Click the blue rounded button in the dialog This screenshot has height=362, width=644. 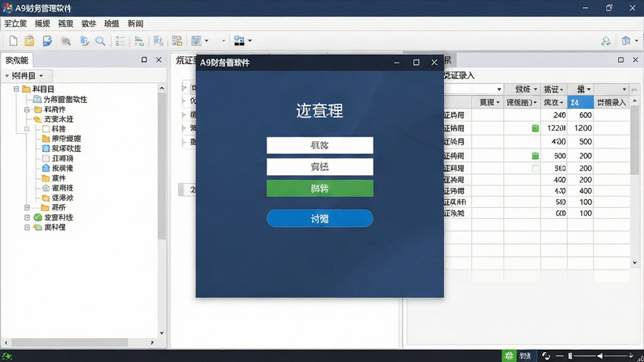point(320,218)
